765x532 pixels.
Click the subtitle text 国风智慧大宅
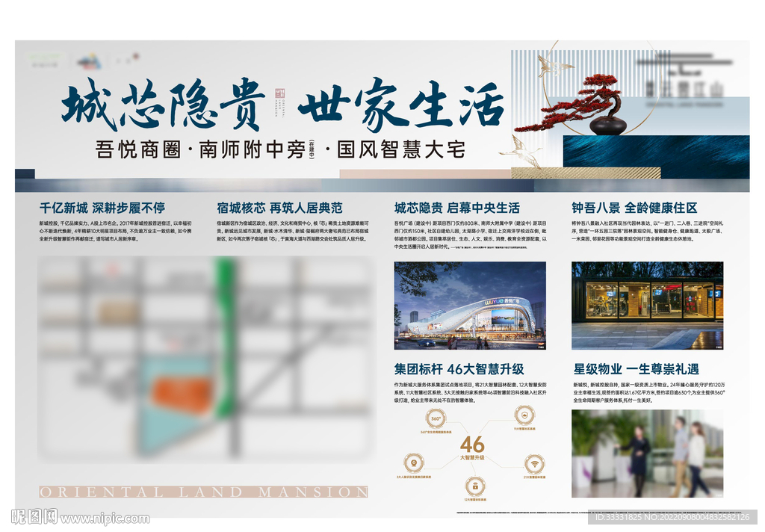click(x=401, y=149)
